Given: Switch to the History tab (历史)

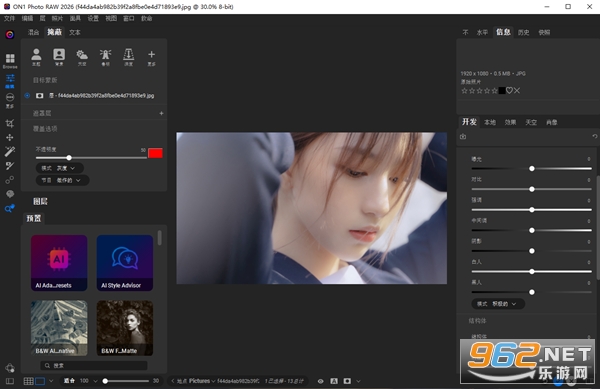Looking at the screenshot, I should [x=523, y=33].
